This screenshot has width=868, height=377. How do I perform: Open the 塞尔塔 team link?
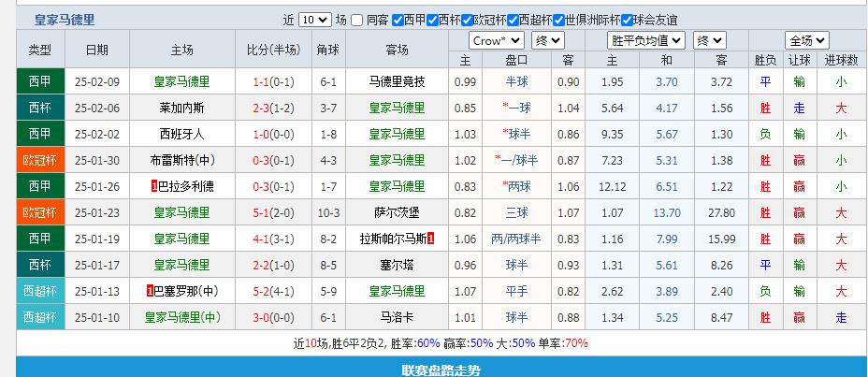(x=397, y=265)
